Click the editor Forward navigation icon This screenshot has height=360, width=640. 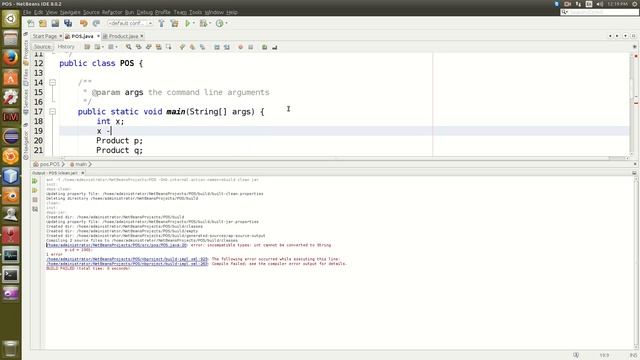[111, 47]
